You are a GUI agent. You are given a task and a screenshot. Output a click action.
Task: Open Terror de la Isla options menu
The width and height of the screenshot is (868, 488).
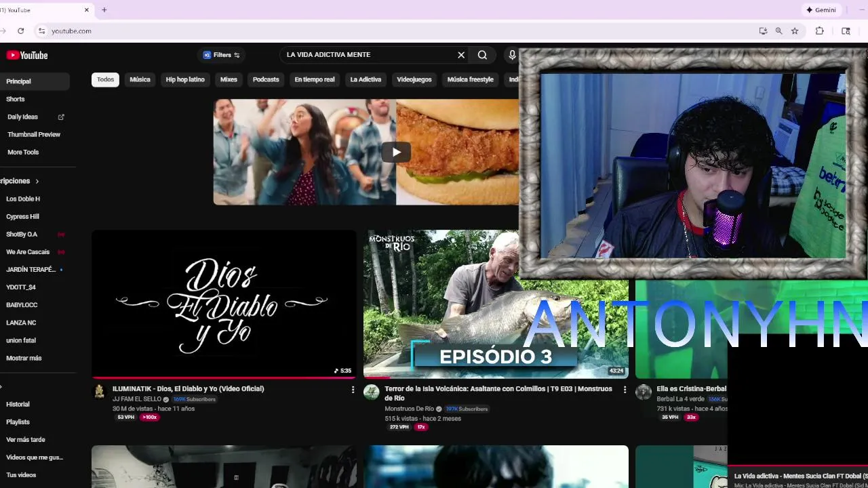(x=625, y=390)
